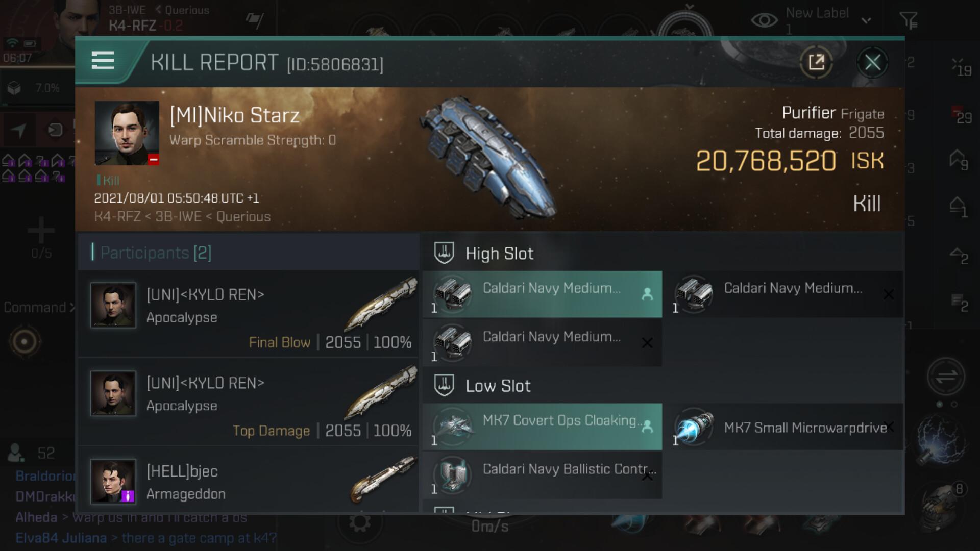View Niko Starz character portrait
Viewport: 980px width, 551px height.
(127, 133)
